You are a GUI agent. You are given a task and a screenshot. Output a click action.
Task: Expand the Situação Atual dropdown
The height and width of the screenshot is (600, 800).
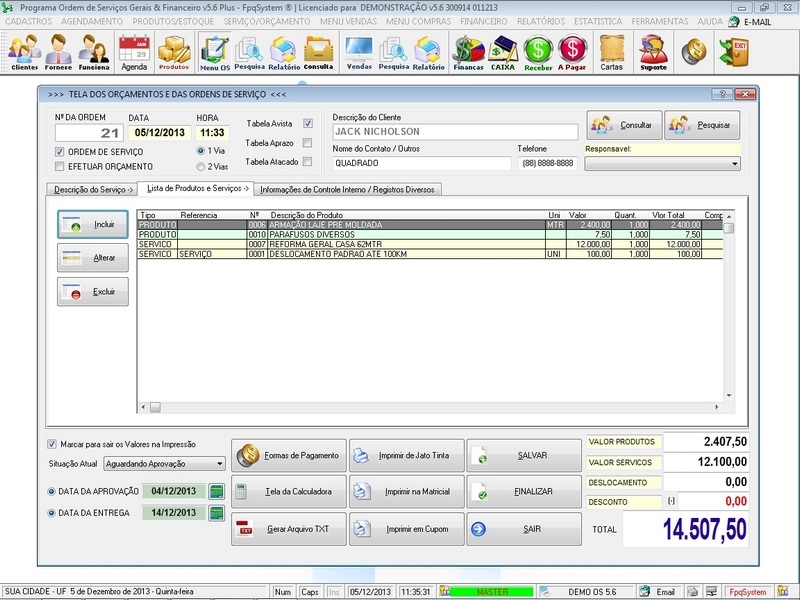point(220,464)
